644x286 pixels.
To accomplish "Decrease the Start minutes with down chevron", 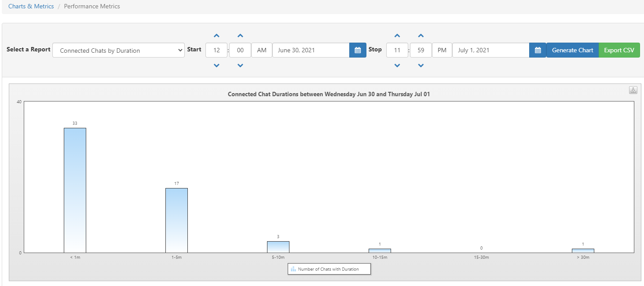I will tap(240, 65).
